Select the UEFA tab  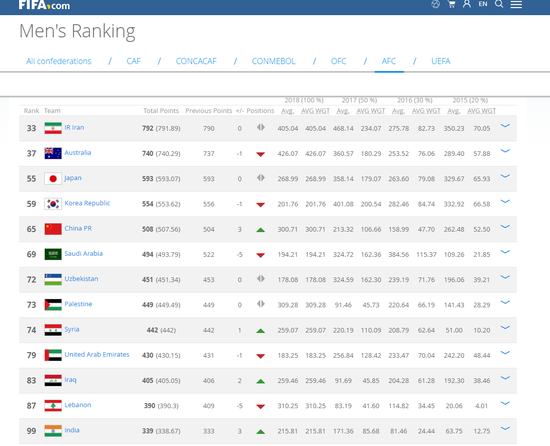[441, 61]
